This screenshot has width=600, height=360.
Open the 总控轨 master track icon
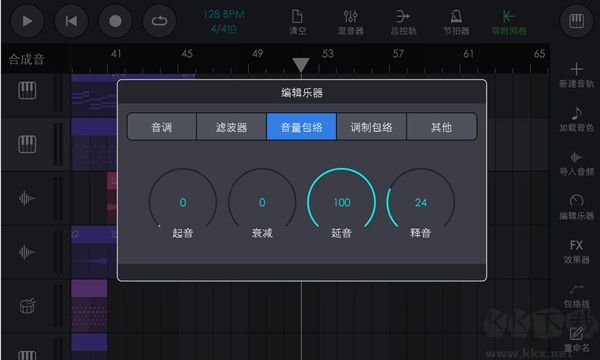click(403, 22)
